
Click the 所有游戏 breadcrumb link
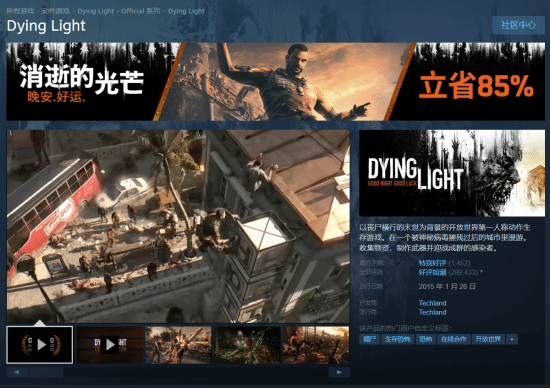click(x=20, y=11)
